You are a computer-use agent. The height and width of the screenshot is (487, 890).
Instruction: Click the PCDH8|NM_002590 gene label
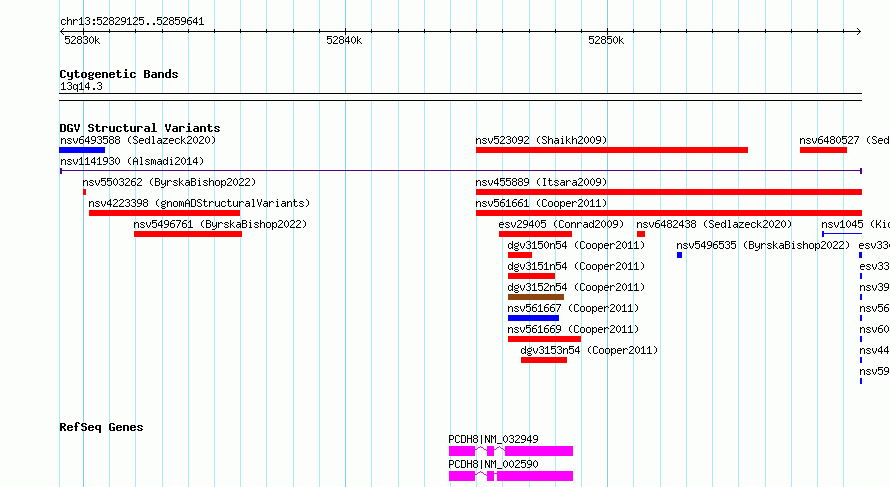(x=493, y=464)
